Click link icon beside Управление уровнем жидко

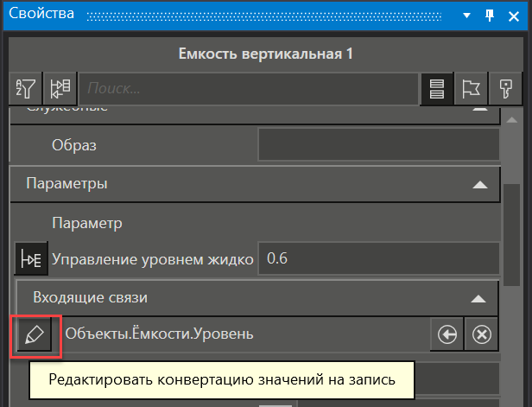point(30,258)
